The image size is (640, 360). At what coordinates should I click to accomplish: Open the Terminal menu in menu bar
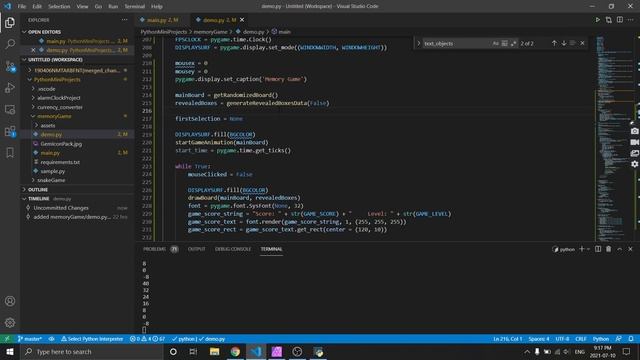click(x=135, y=6)
